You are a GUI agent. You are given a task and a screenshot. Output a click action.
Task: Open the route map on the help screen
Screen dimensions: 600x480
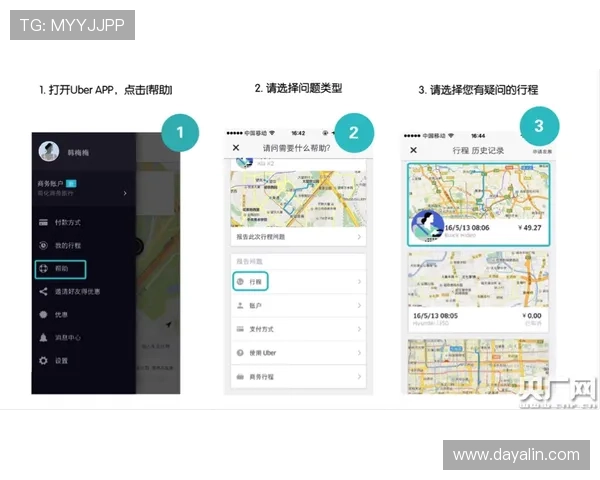pyautogui.click(x=298, y=198)
